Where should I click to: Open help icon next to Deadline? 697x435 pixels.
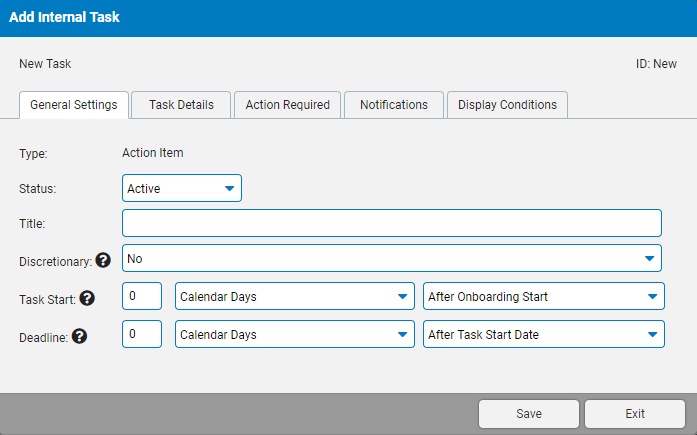pyautogui.click(x=80, y=336)
